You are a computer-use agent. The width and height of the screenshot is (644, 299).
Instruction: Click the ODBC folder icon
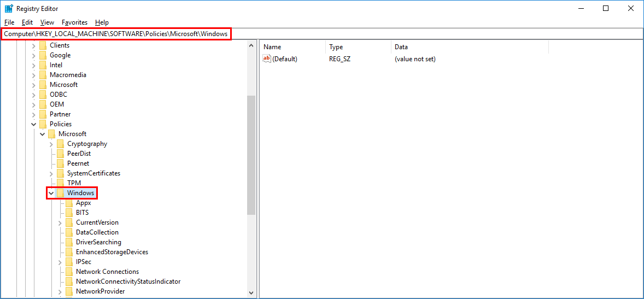[42, 95]
